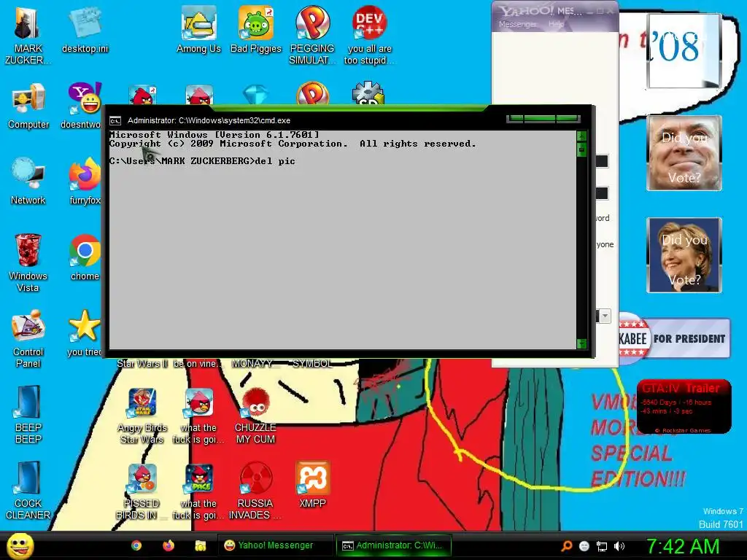
Task: Click the Hillary 'Did you Vote?' gadget
Action: [x=684, y=255]
